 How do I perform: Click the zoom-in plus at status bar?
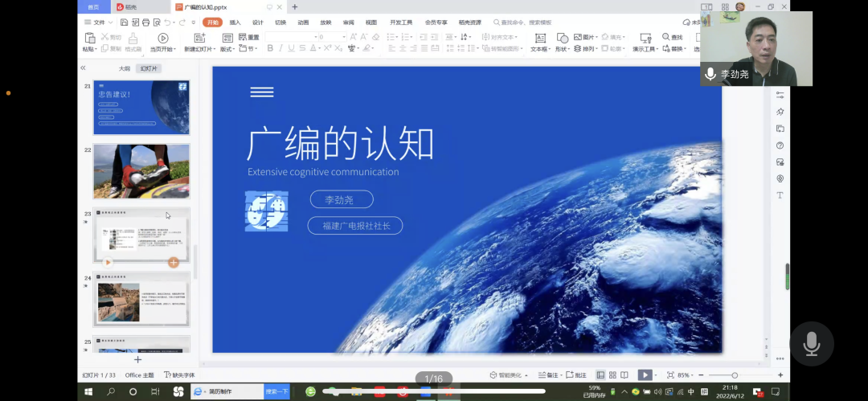click(x=780, y=375)
